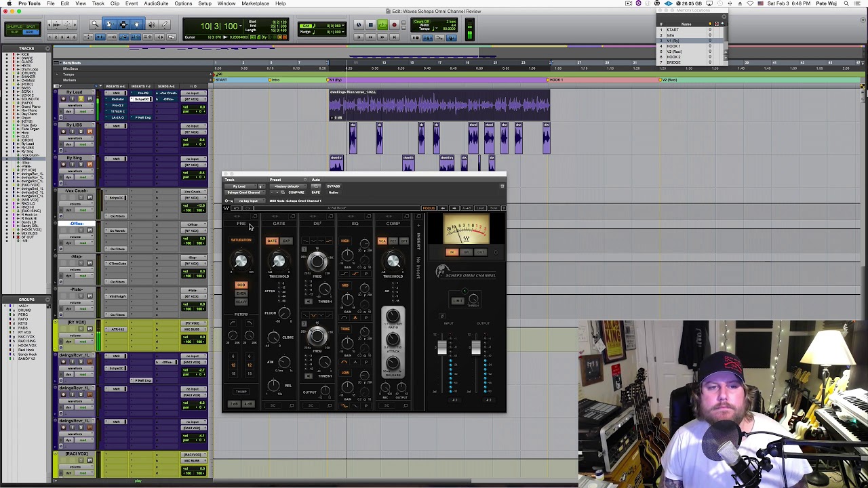Click the Play transport button
The height and width of the screenshot is (488, 868).
coord(382,25)
